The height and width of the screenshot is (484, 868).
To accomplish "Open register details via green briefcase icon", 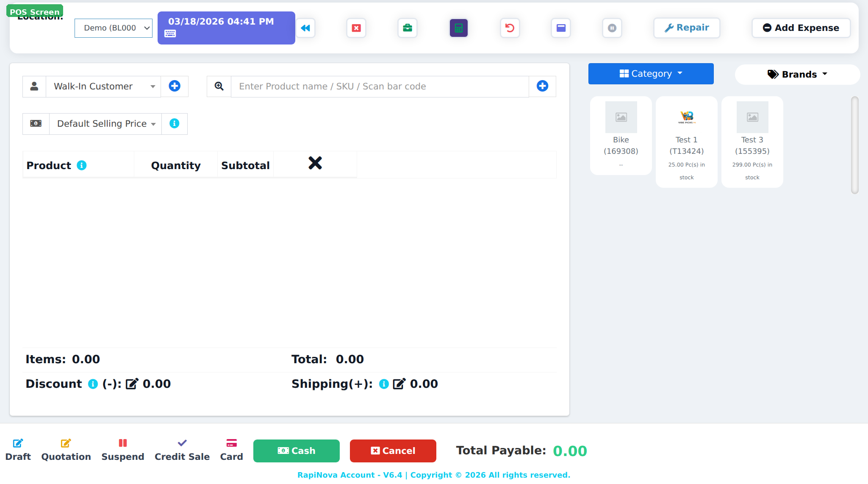I will (x=408, y=28).
